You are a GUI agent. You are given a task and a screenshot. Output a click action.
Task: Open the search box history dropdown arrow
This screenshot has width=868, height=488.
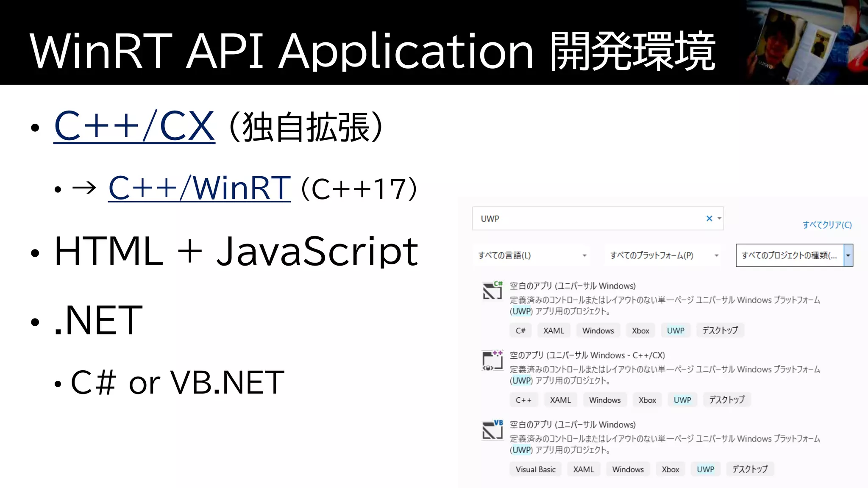point(719,219)
